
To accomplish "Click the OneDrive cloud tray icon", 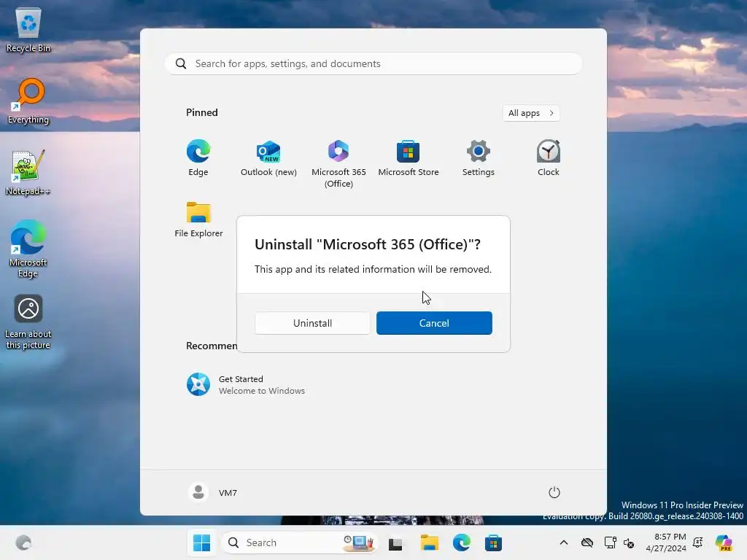I will pyautogui.click(x=587, y=542).
